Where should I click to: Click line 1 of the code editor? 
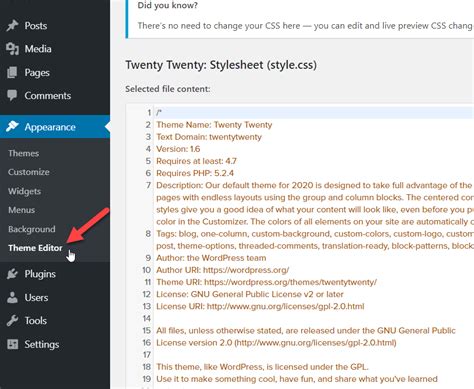(x=314, y=113)
